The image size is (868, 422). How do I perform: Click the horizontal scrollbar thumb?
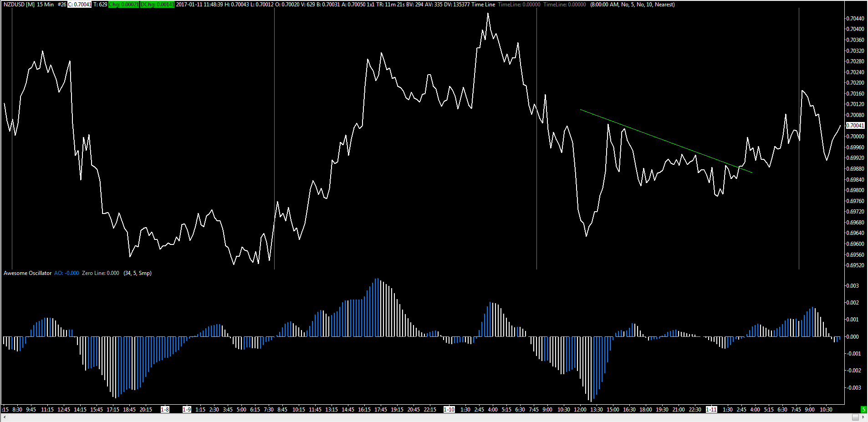pyautogui.click(x=855, y=417)
